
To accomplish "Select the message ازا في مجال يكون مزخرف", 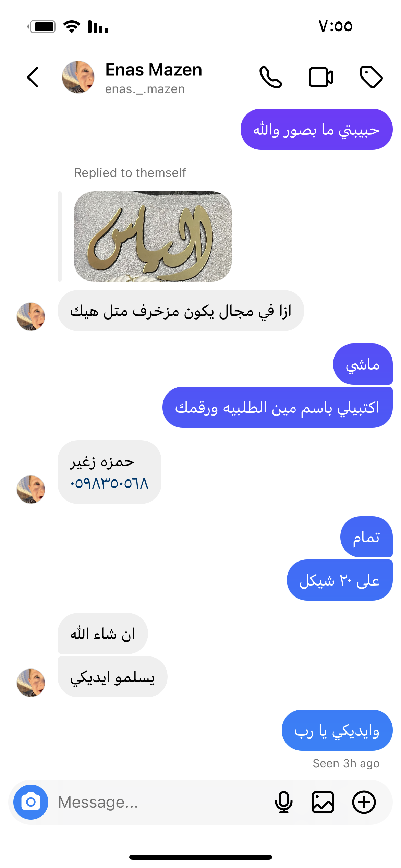I will tap(181, 311).
